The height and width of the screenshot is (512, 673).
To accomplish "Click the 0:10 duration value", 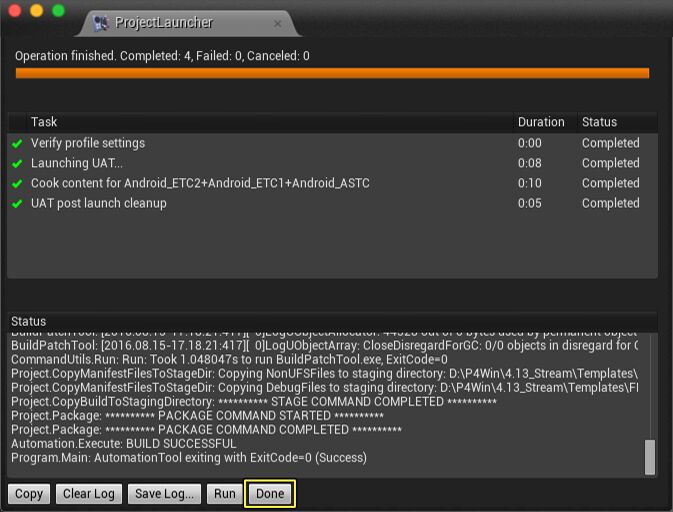I will 530,183.
